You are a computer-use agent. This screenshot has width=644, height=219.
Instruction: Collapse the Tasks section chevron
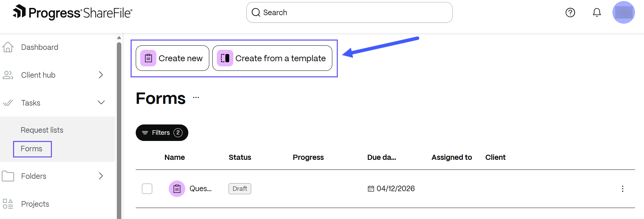[101, 102]
